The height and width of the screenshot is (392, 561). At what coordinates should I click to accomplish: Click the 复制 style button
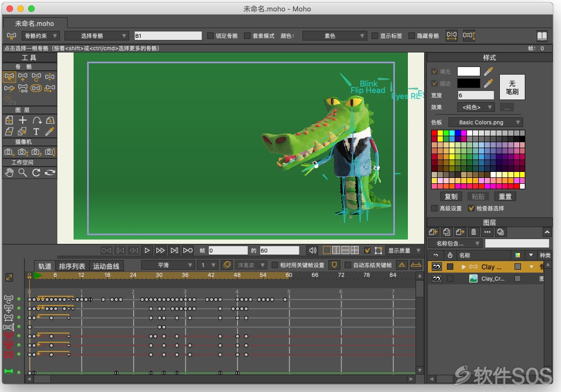point(451,196)
